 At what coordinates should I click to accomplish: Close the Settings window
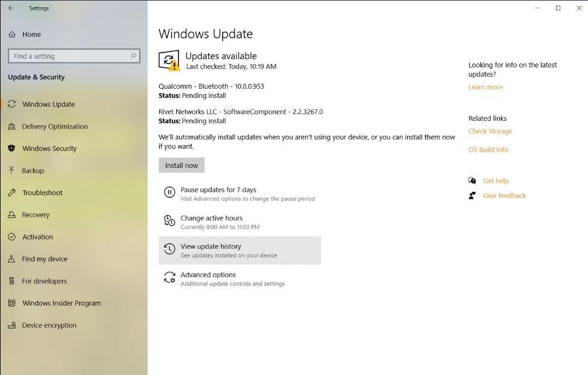(579, 8)
